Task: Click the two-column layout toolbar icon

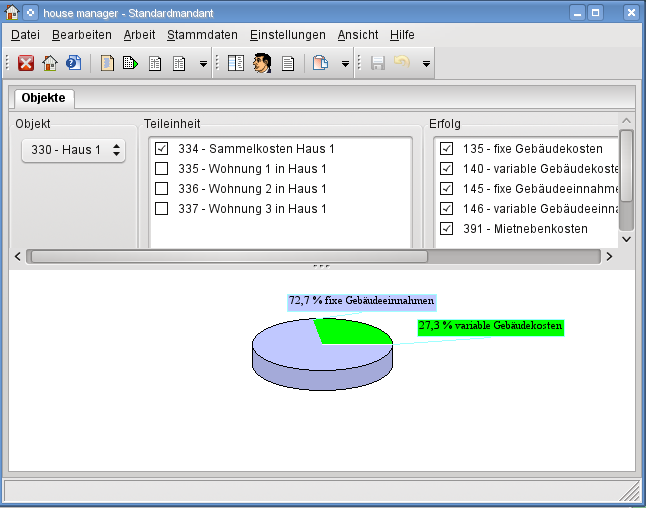Action: tap(236, 63)
